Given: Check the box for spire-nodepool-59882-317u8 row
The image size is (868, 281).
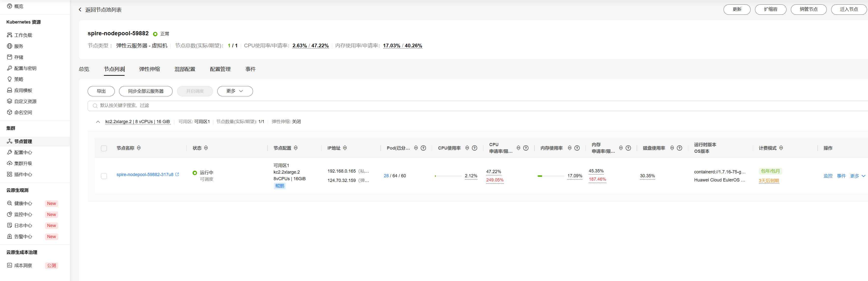Looking at the screenshot, I should [x=104, y=176].
